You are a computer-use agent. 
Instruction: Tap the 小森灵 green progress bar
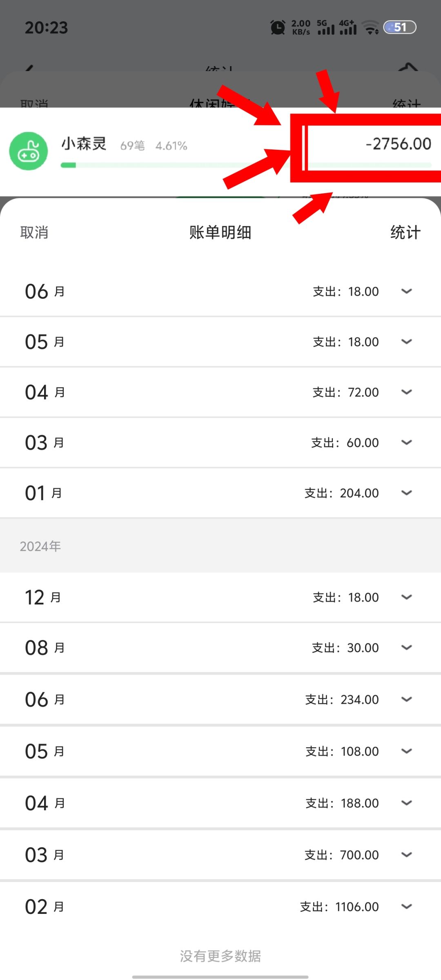(x=246, y=165)
